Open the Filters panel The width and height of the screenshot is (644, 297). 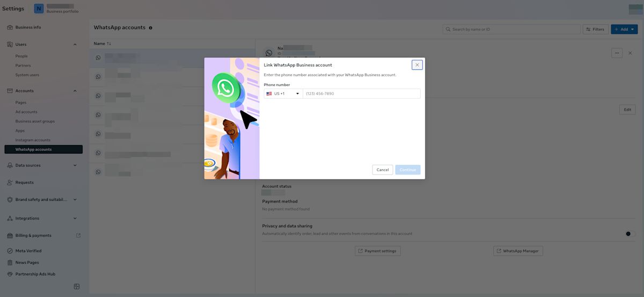(x=595, y=30)
